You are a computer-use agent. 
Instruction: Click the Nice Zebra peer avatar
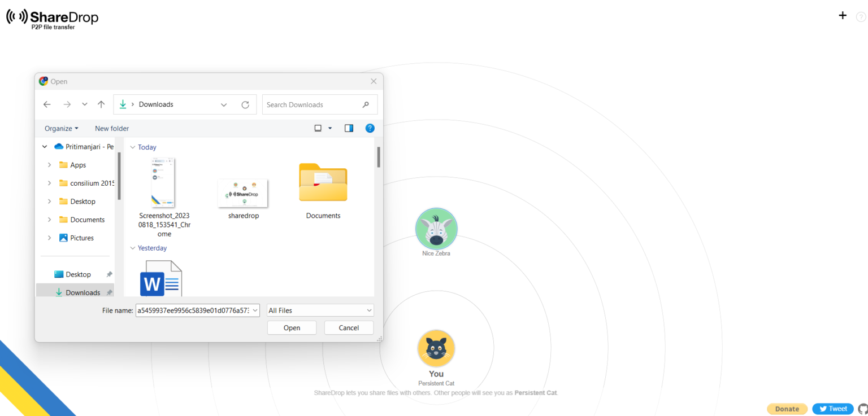[436, 229]
